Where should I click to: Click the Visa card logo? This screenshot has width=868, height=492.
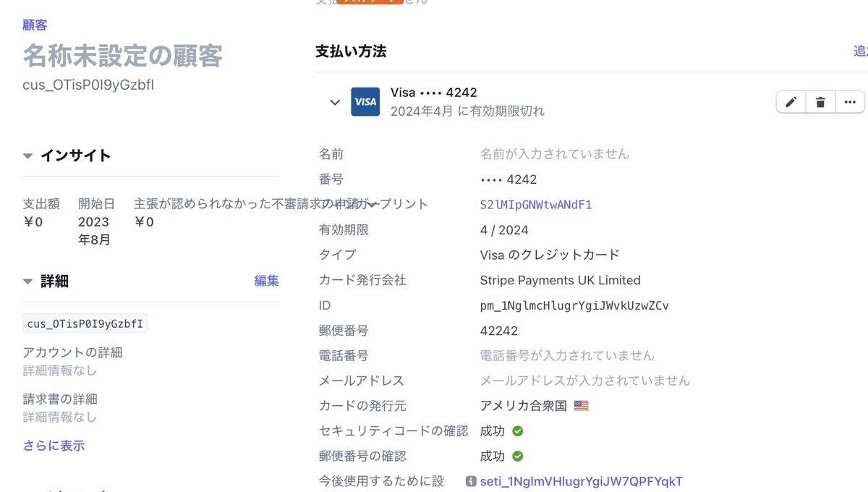click(x=365, y=102)
